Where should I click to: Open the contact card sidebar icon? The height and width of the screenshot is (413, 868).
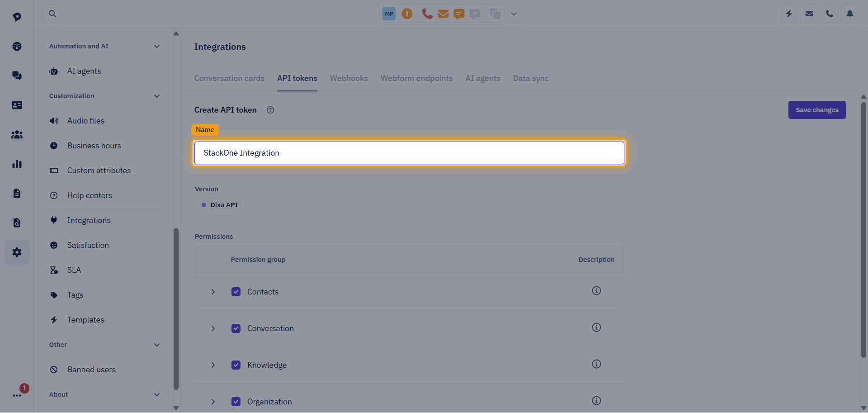click(x=17, y=105)
